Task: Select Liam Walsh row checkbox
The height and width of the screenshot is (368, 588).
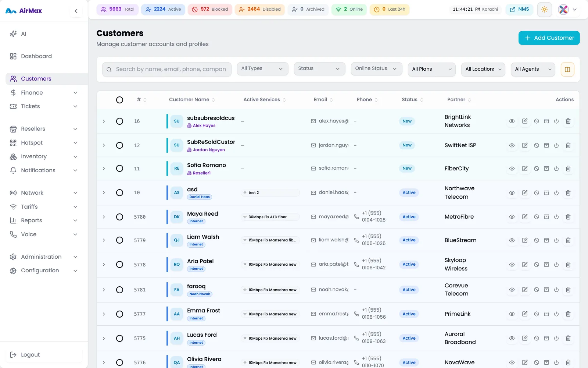Action: tap(119, 240)
